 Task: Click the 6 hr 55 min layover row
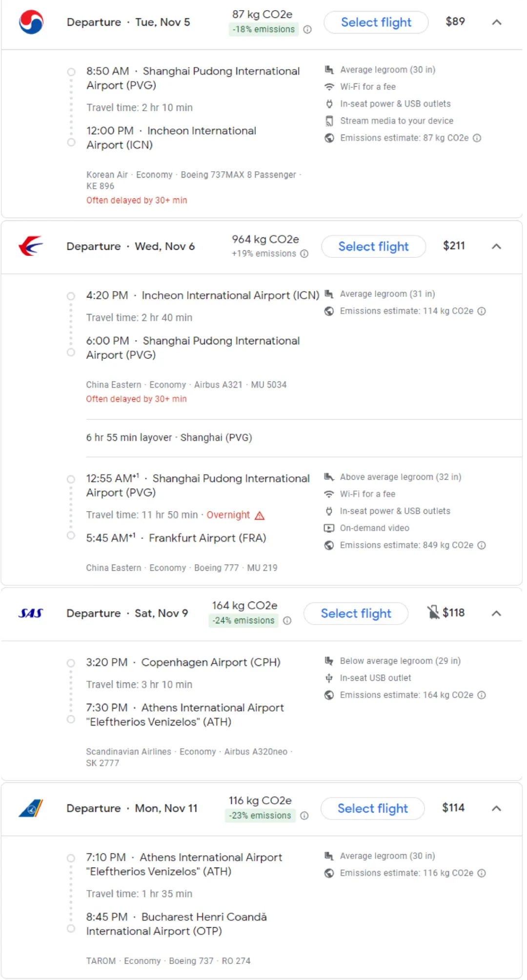(x=169, y=438)
